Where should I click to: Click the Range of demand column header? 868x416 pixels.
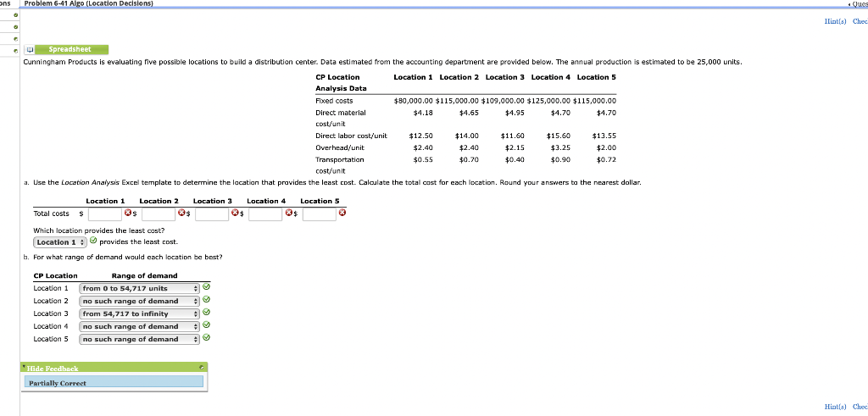[144, 275]
